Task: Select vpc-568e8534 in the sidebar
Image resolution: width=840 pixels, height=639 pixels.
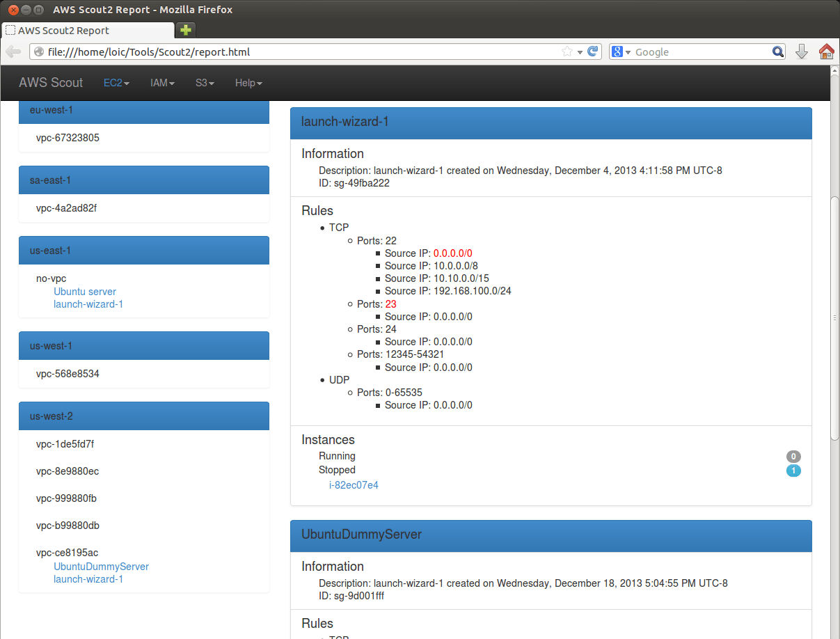Action: (68, 374)
